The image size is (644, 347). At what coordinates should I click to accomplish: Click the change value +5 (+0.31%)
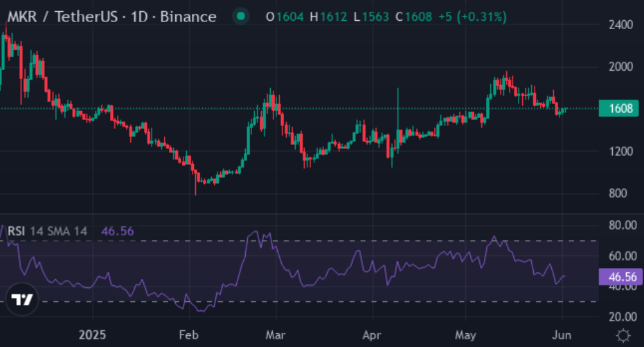click(472, 17)
